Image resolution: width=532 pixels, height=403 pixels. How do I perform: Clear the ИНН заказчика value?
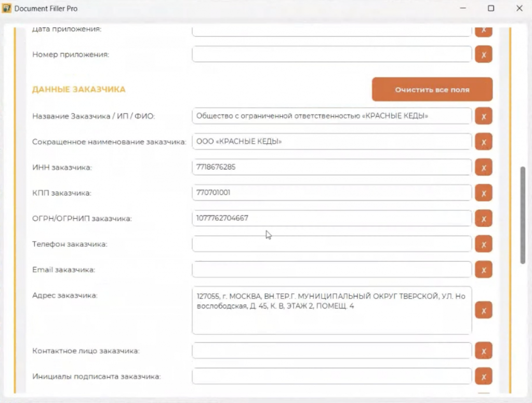click(483, 168)
